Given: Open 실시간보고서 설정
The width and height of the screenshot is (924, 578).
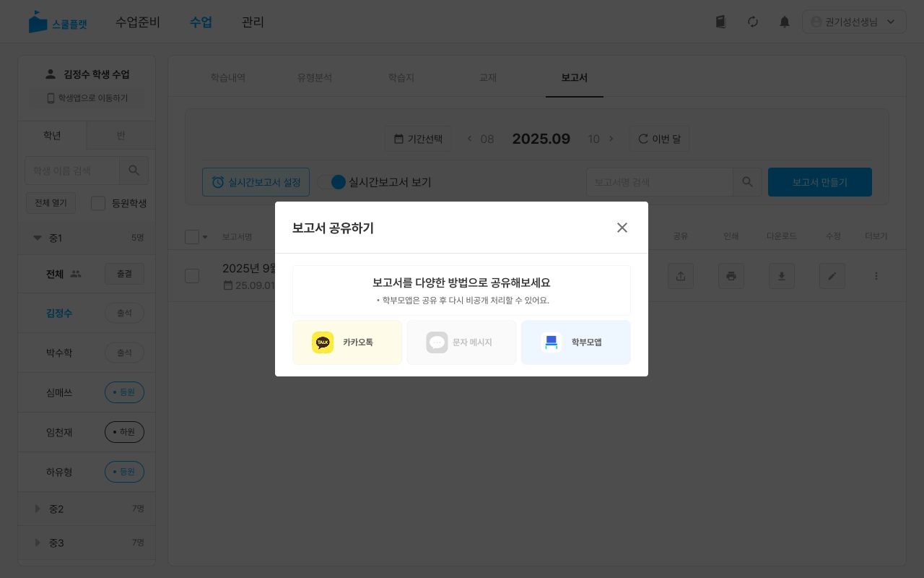Looking at the screenshot, I should tap(256, 182).
